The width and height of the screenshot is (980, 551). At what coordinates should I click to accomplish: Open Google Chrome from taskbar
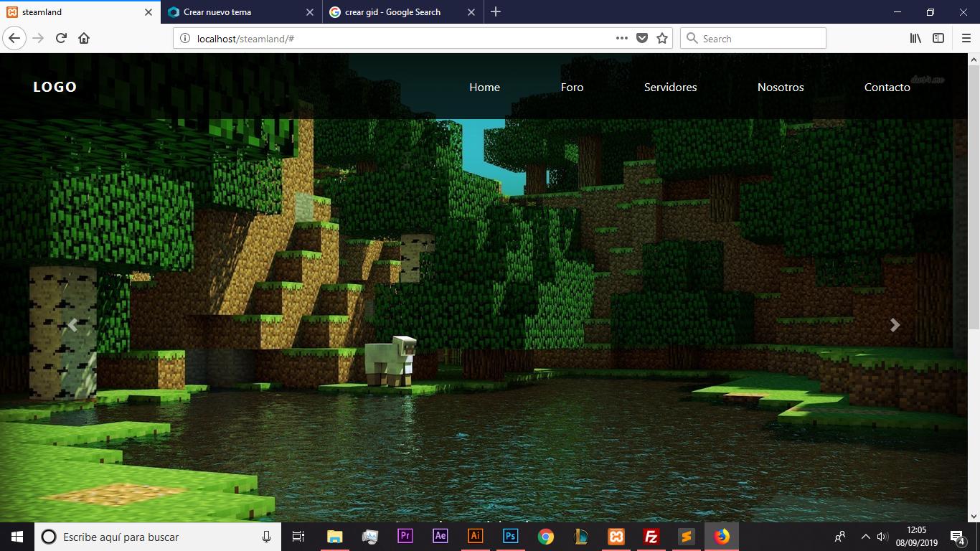pyautogui.click(x=546, y=537)
